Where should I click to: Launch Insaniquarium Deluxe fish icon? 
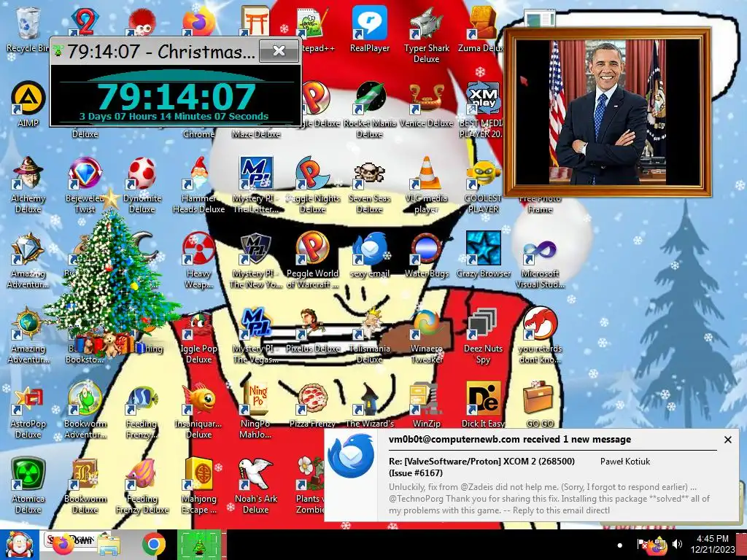(198, 411)
